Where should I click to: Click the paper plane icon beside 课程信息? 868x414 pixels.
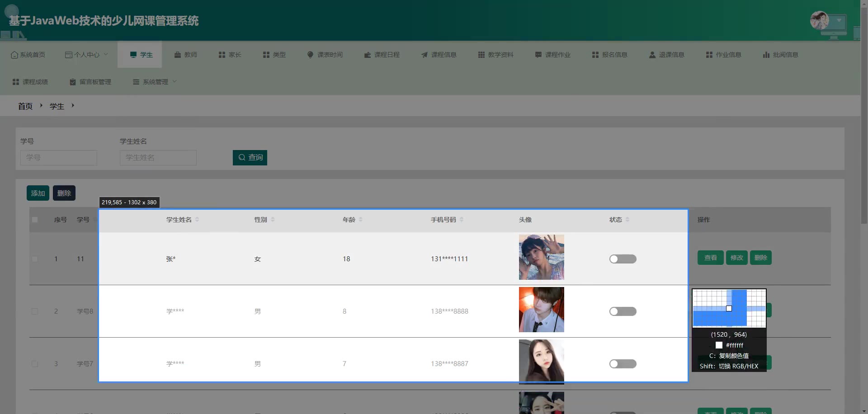coord(425,55)
